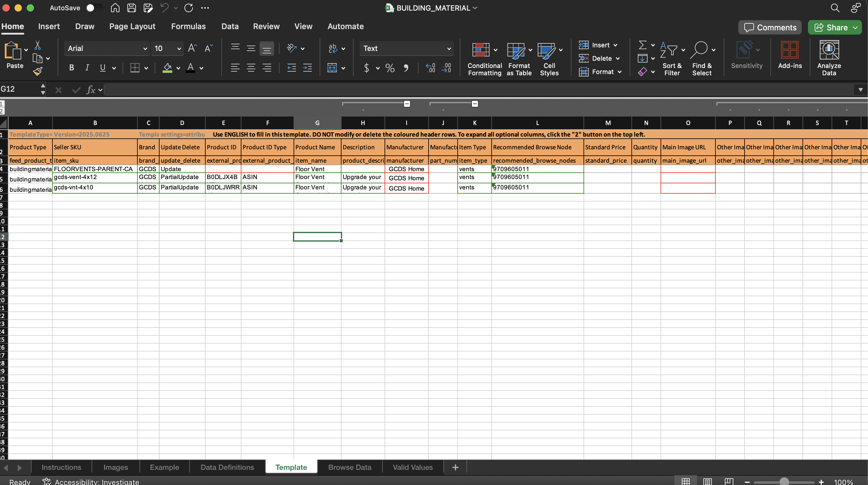Click the Wrap Text icon
The image size is (868, 485).
pos(333,48)
